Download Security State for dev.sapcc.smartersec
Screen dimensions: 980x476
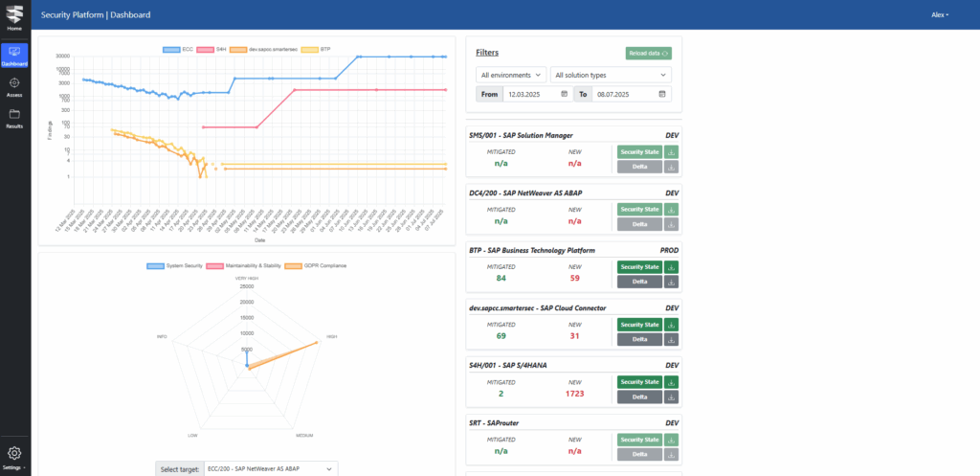(671, 325)
